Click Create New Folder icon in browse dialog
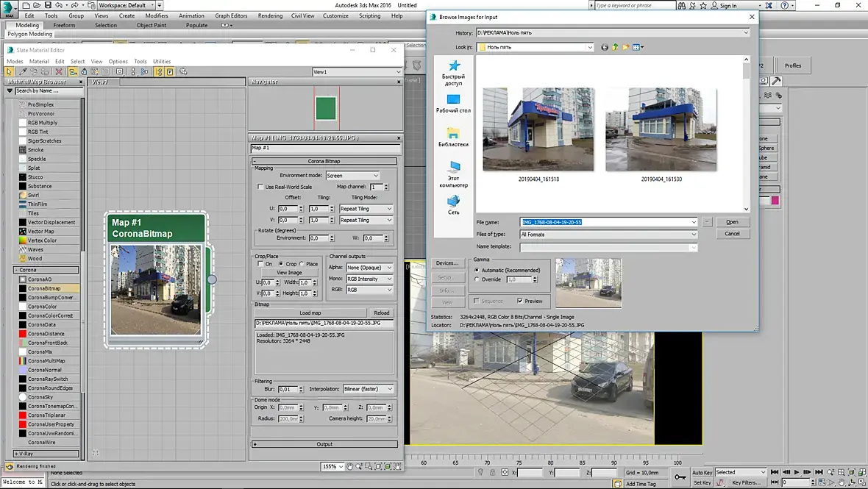Image resolution: width=868 pixels, height=489 pixels. pyautogui.click(x=626, y=47)
